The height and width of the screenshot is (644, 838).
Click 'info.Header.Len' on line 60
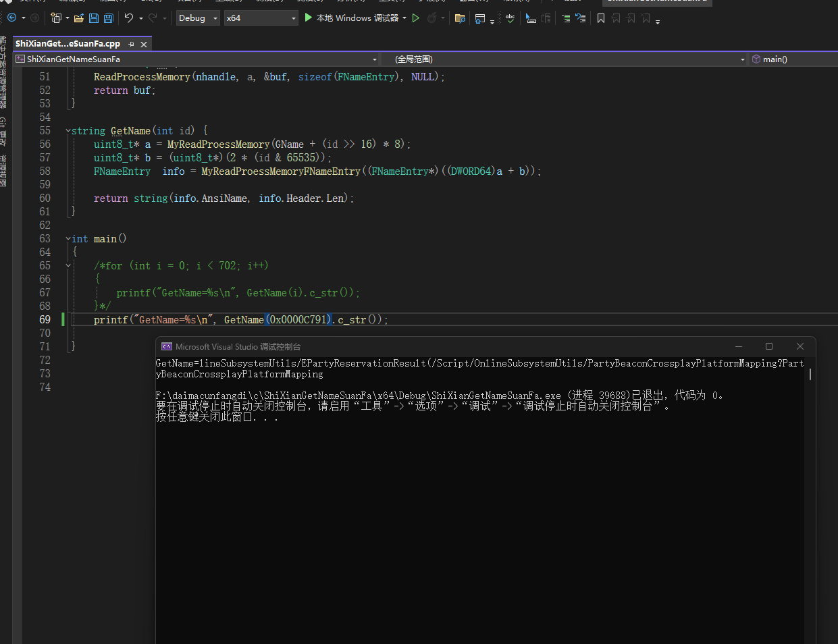pos(303,198)
